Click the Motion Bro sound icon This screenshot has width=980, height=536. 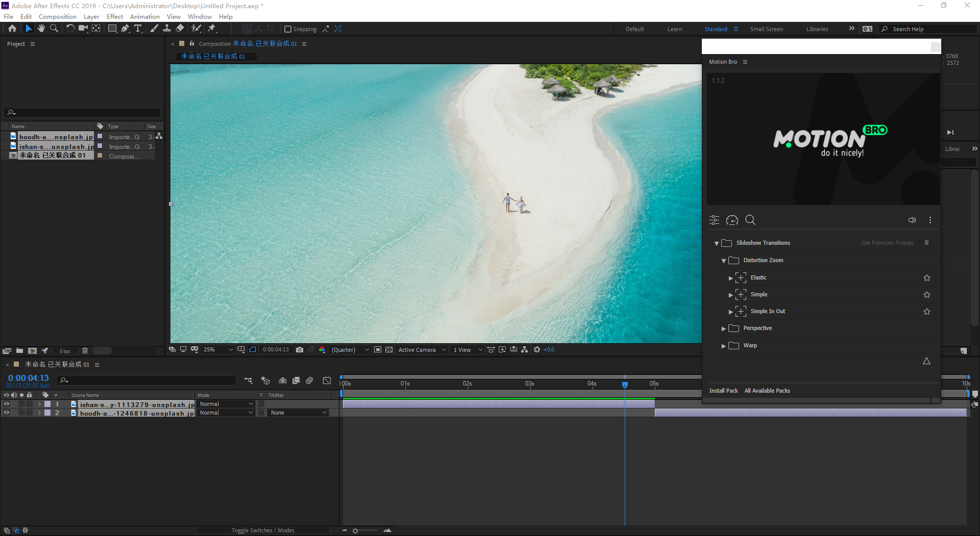coord(912,220)
